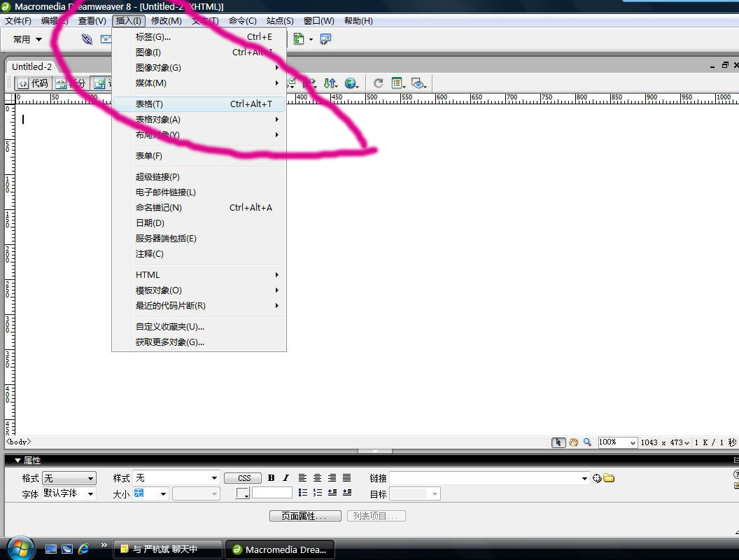Click the Ordered List icon in properties
The image size is (739, 560).
click(318, 493)
